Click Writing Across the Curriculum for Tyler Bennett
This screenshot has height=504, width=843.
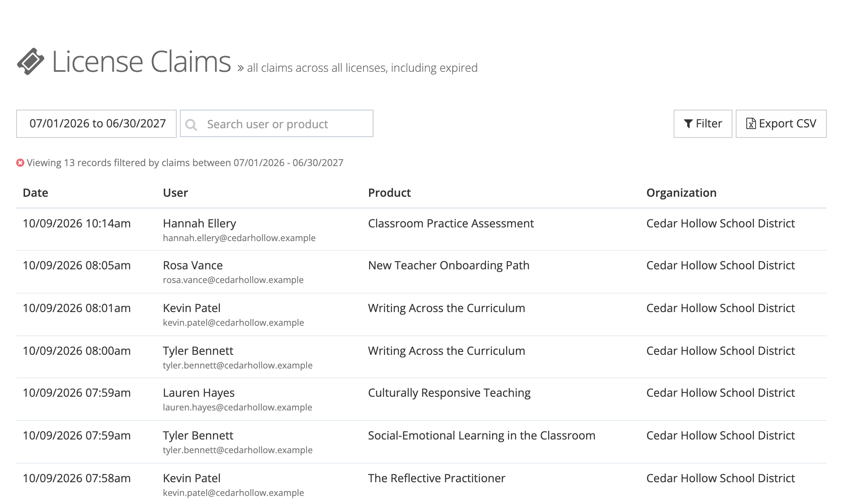pyautogui.click(x=447, y=351)
